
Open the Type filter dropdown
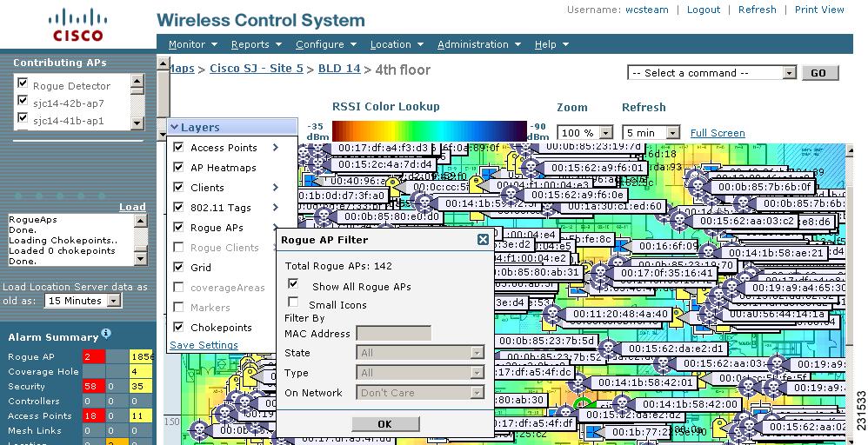pyautogui.click(x=420, y=373)
